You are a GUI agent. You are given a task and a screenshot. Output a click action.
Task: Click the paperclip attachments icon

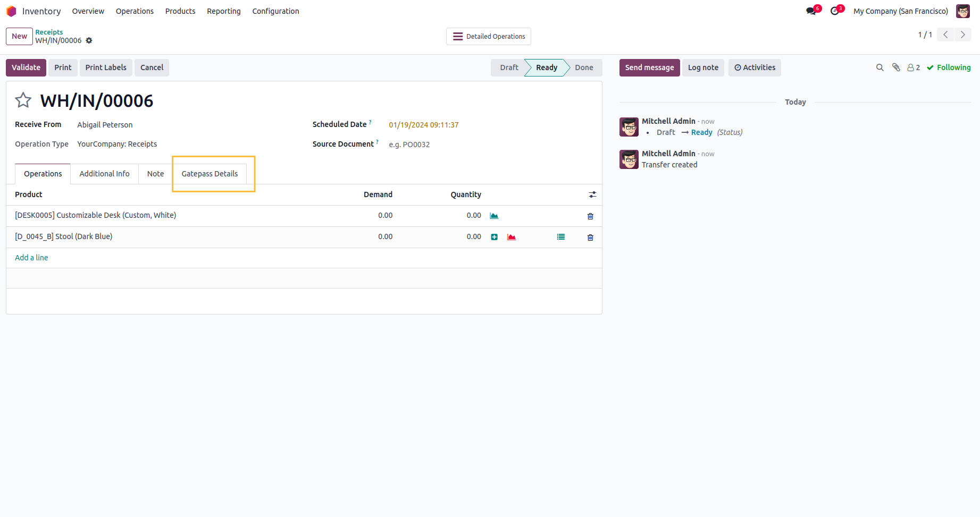click(897, 67)
